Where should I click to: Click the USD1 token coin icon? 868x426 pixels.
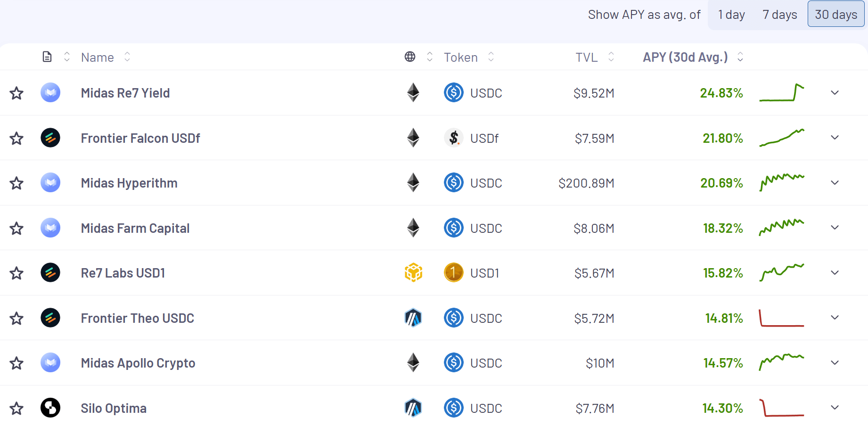pyautogui.click(x=453, y=273)
